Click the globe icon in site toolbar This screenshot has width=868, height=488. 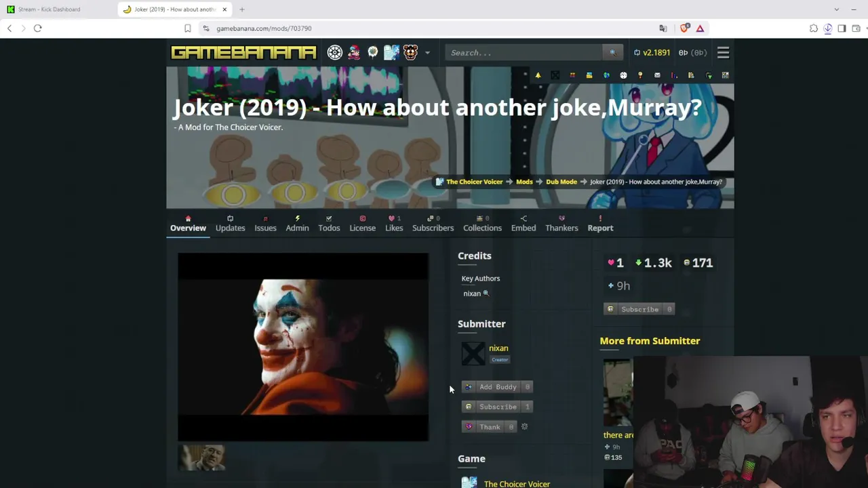pyautogui.click(x=606, y=75)
